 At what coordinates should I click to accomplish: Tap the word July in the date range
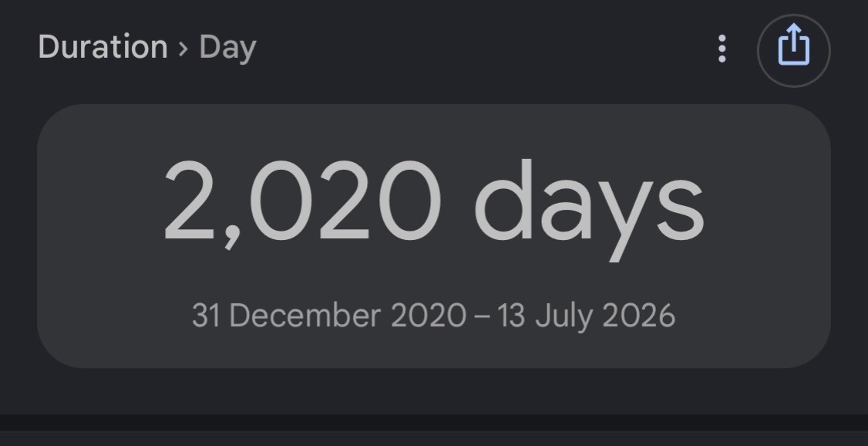click(x=564, y=316)
